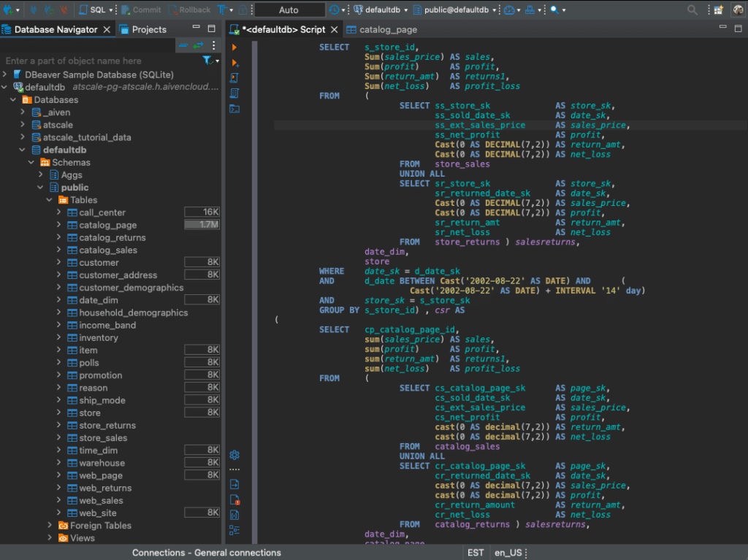Expand the atscale_tutorial_data database
Viewport: 748px width, 560px height.
coord(23,137)
